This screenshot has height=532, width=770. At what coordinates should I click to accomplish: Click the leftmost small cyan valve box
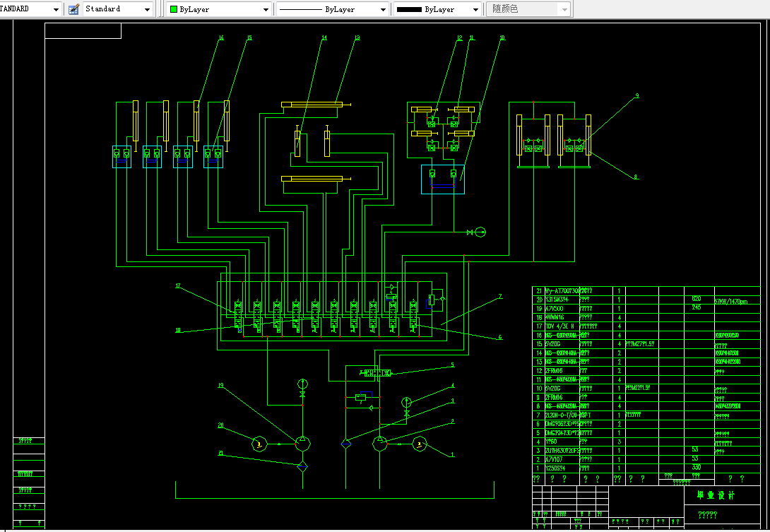122,157
